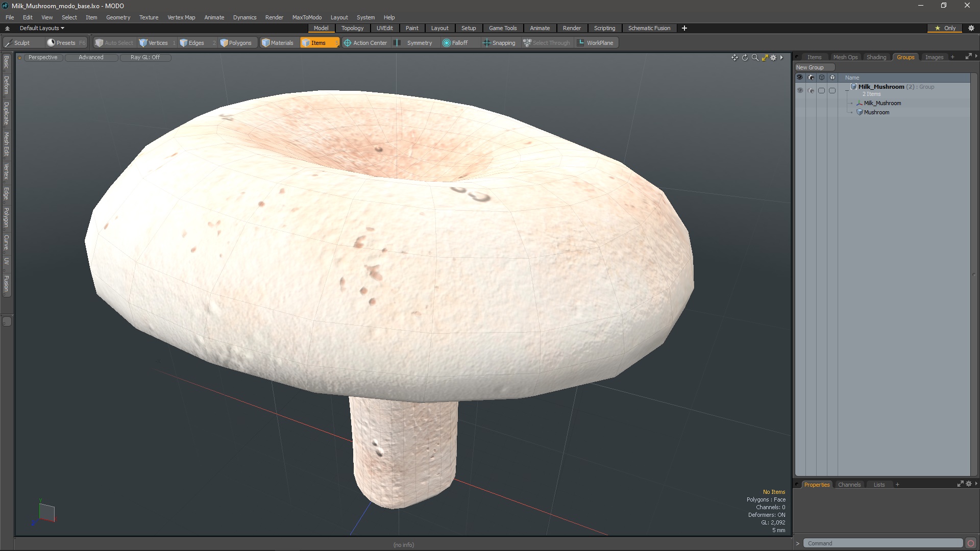The width and height of the screenshot is (980, 551).
Task: Toggle second checkbox in Milk_Mushroom group row
Action: pyautogui.click(x=832, y=90)
